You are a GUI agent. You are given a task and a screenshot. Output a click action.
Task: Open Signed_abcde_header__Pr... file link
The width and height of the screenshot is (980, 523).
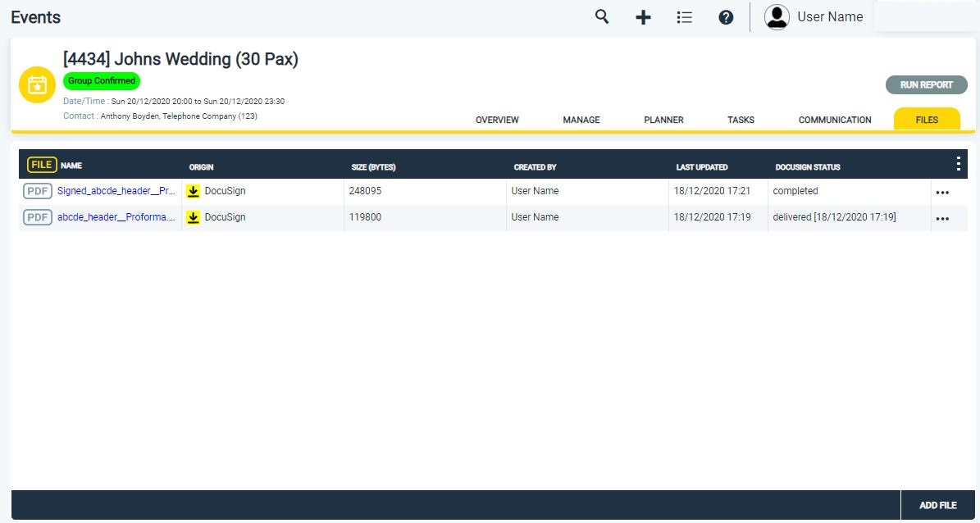point(116,191)
